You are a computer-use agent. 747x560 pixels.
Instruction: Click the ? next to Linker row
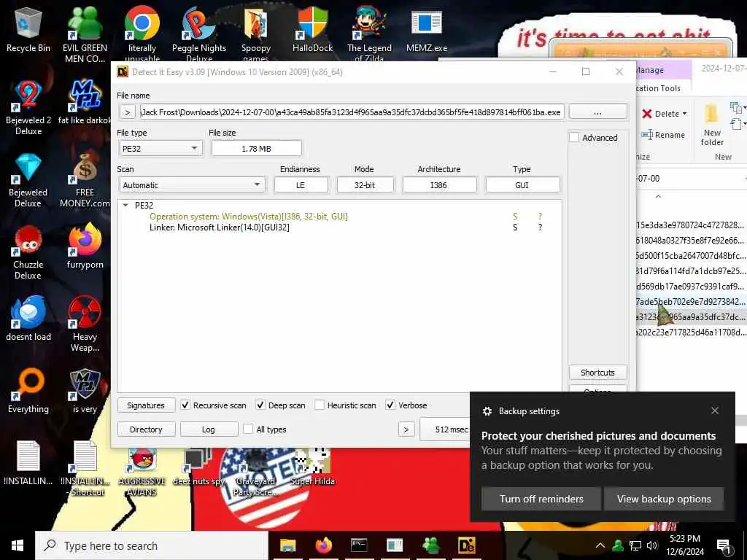(x=540, y=227)
